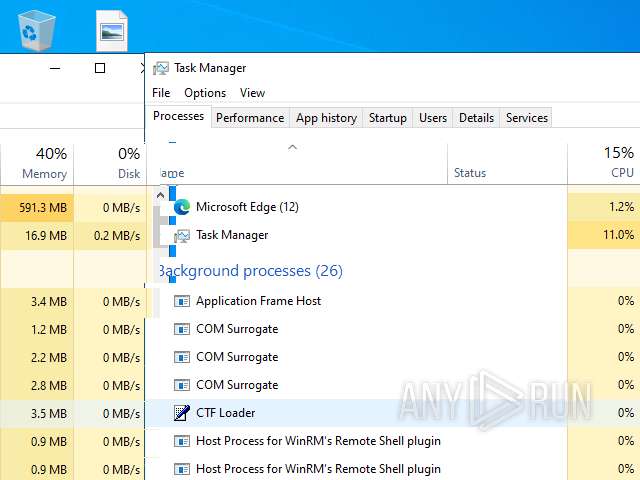The image size is (640, 480).
Task: Open the File menu
Action: click(161, 93)
